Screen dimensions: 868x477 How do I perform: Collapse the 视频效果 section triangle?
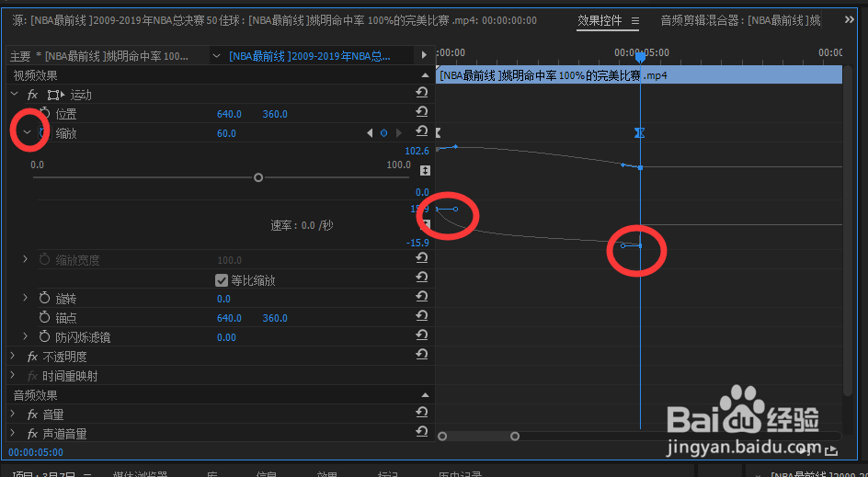425,75
